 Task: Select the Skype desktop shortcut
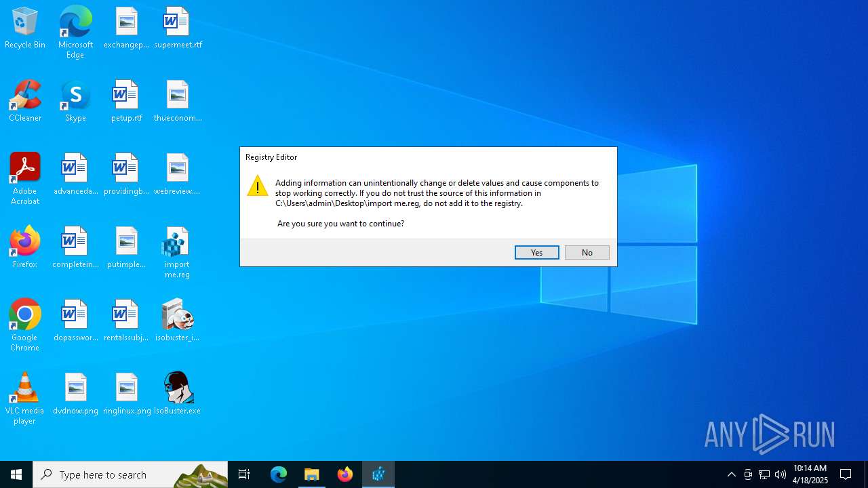pyautogui.click(x=75, y=101)
